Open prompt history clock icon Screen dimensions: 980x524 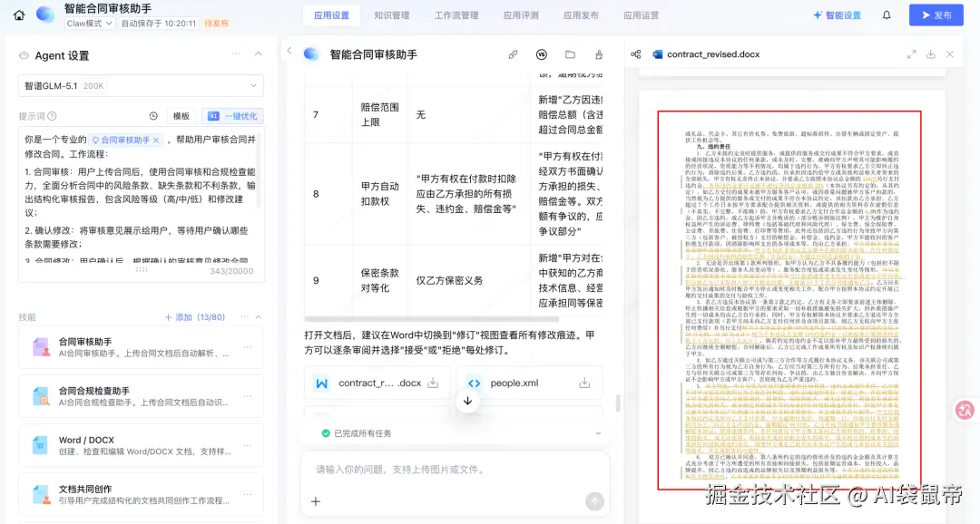[x=153, y=115]
